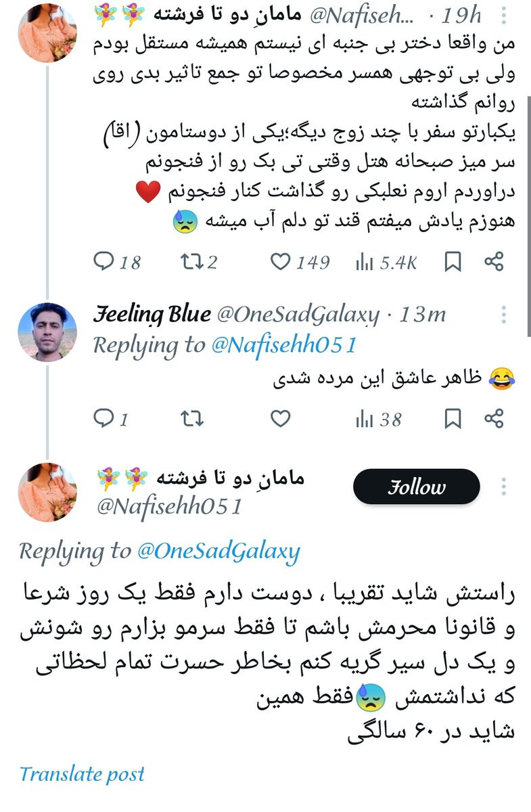Open @OneSadGalaxy mention in Replying to

[x=218, y=551]
